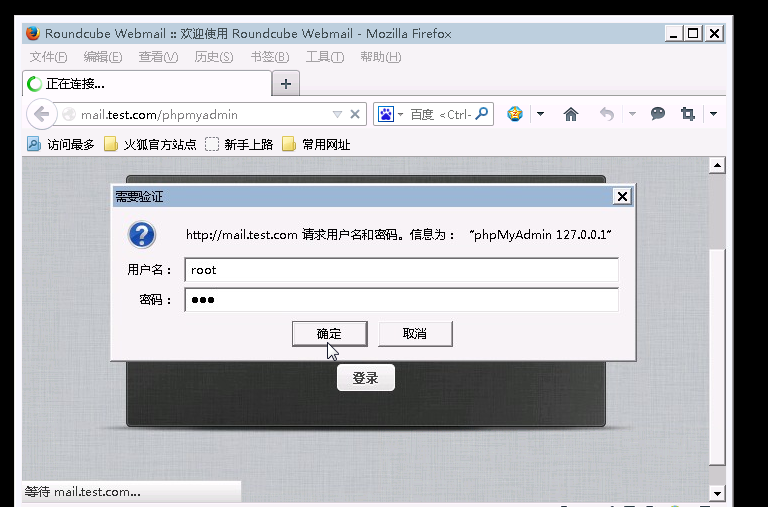Click the page scrollbar up arrow
Viewport: 768px width, 507px height.
pos(717,166)
